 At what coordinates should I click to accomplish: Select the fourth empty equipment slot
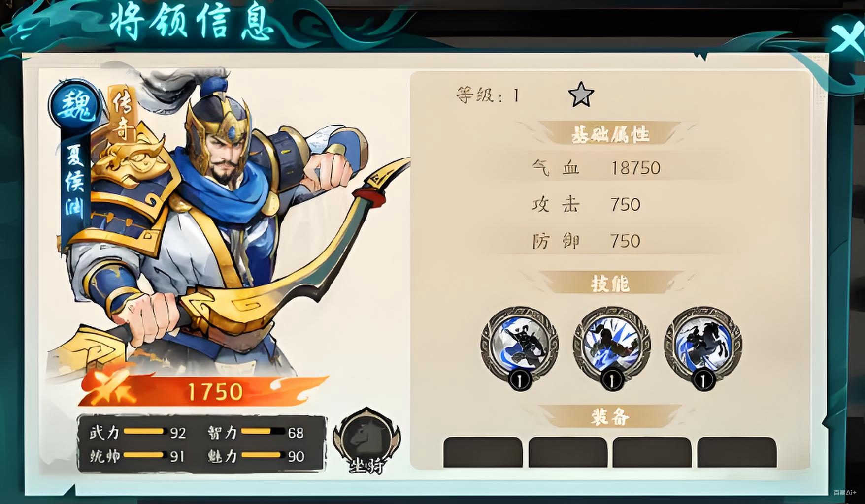tap(736, 452)
